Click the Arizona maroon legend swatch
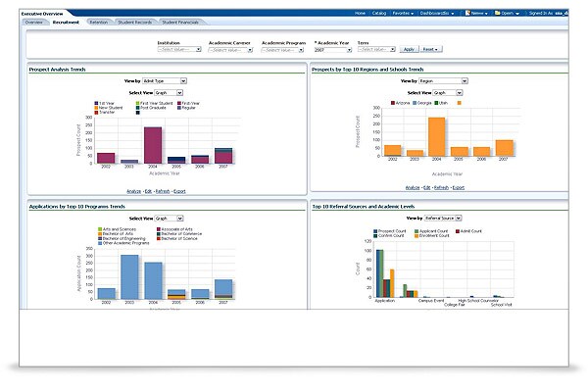The height and width of the screenshot is (392, 588). [393, 103]
